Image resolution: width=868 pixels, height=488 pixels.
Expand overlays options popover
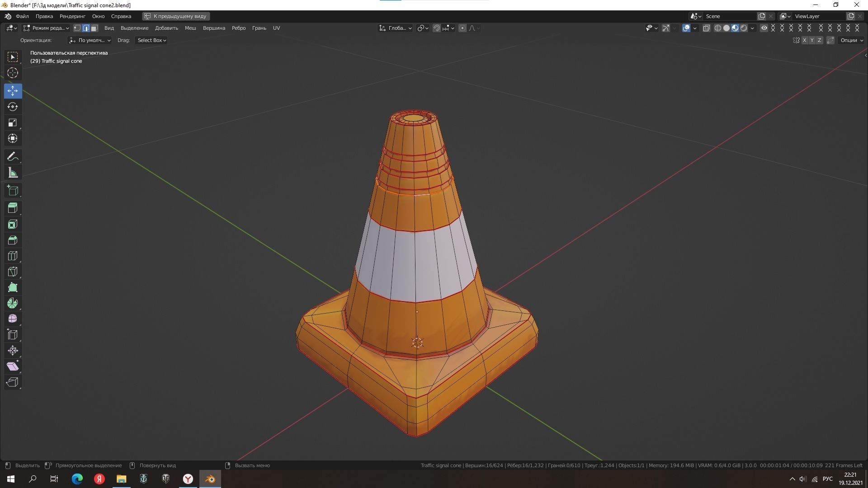(695, 28)
